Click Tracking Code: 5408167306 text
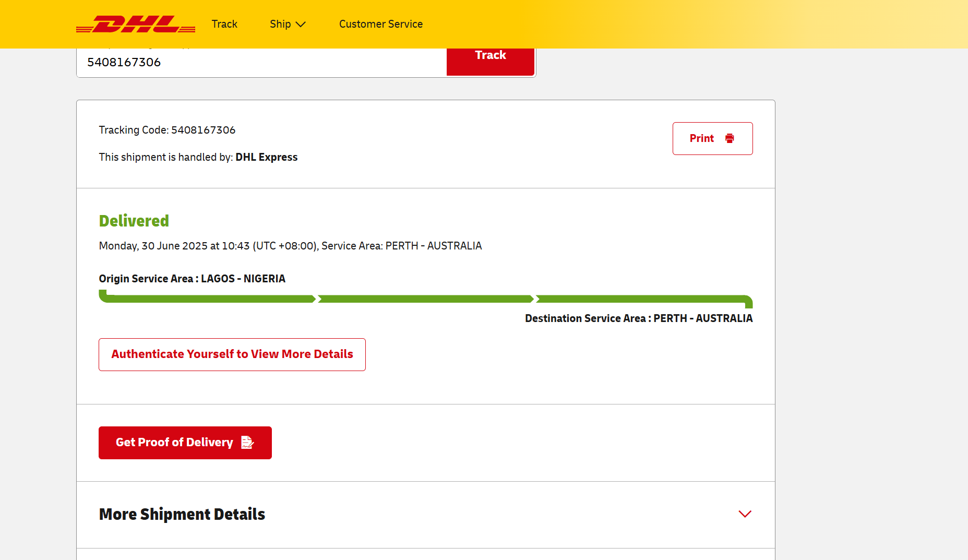Screen dimensions: 968x560 pos(167,130)
